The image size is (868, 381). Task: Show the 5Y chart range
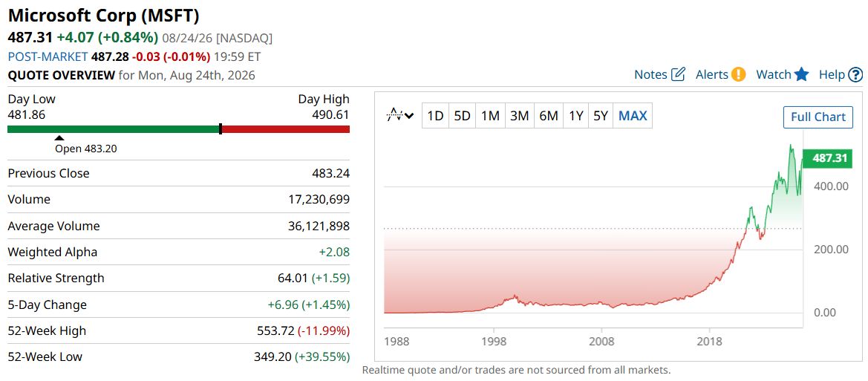point(601,117)
